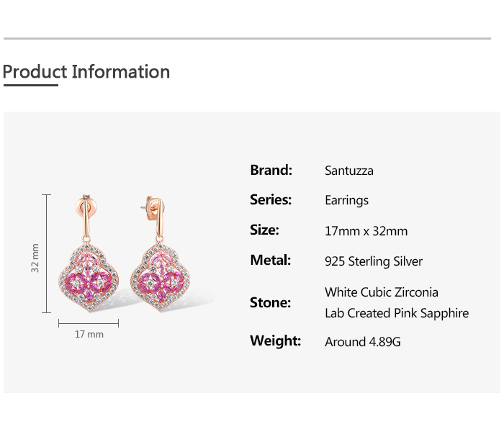This screenshot has height=429, width=504.
Task: Click the 17 mm width measurement label
Action: pos(89,335)
